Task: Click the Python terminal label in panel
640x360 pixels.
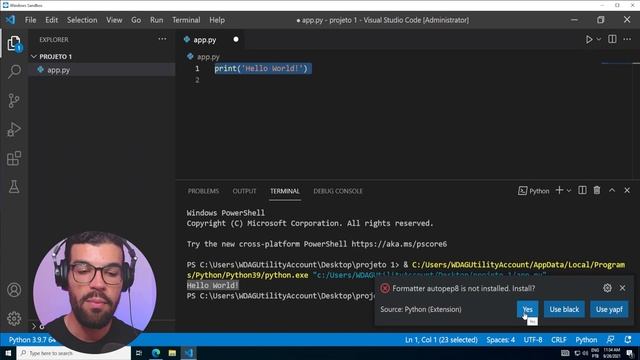Action: tap(534, 191)
